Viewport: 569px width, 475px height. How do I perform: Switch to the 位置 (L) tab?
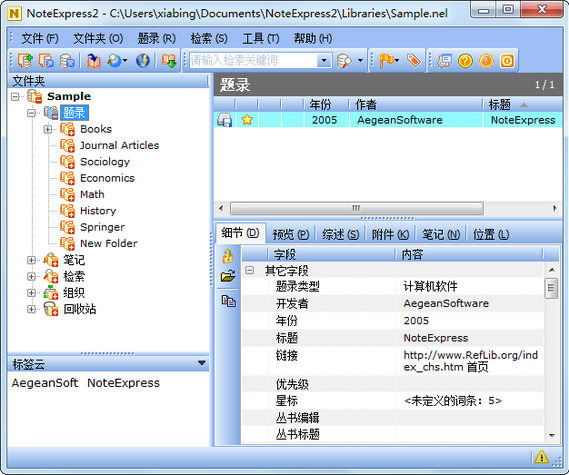[491, 235]
